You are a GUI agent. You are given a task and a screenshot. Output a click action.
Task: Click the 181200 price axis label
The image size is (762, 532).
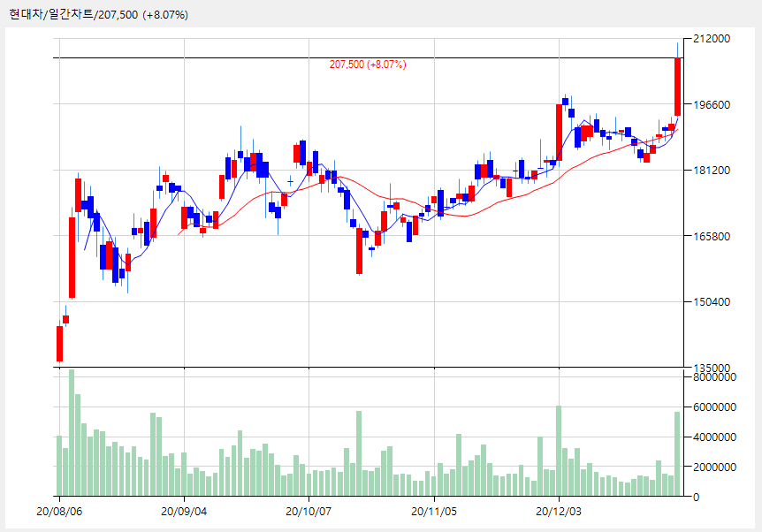[712, 170]
